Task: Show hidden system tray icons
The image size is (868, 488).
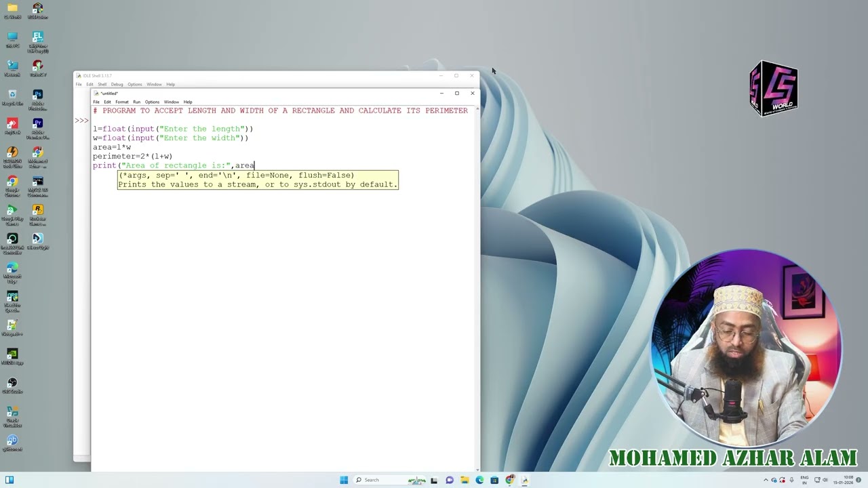Action: [x=766, y=480]
